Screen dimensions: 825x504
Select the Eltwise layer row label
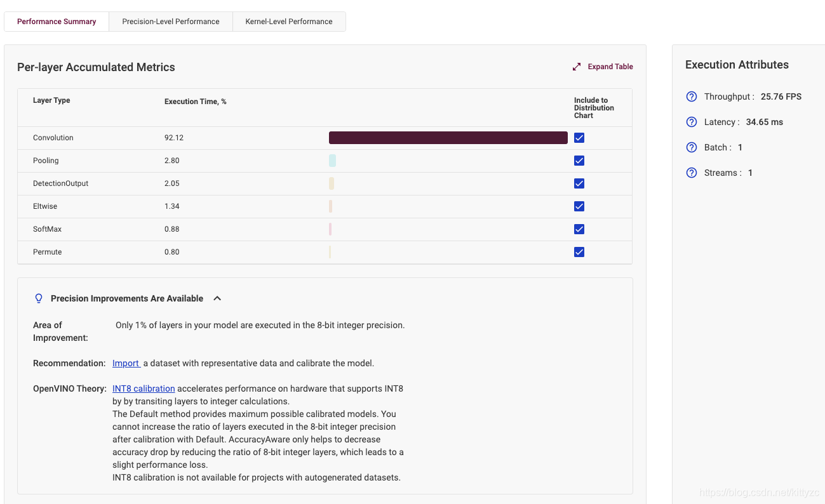[45, 206]
